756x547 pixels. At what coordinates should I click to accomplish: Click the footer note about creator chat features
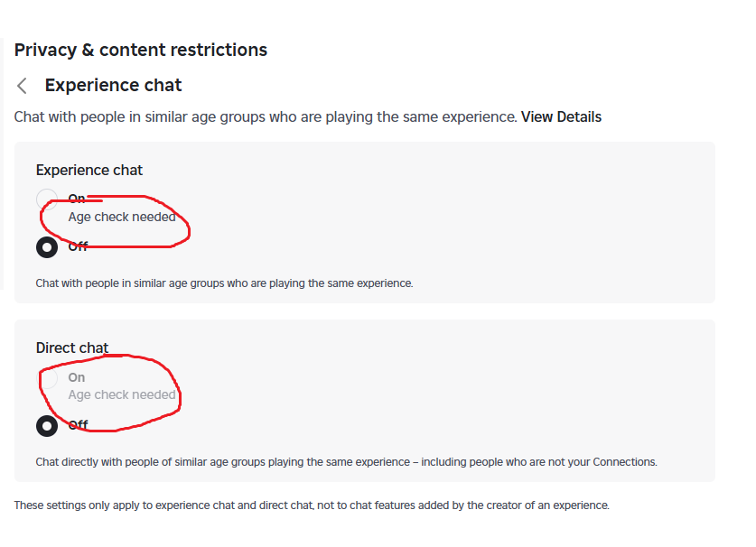click(x=312, y=505)
